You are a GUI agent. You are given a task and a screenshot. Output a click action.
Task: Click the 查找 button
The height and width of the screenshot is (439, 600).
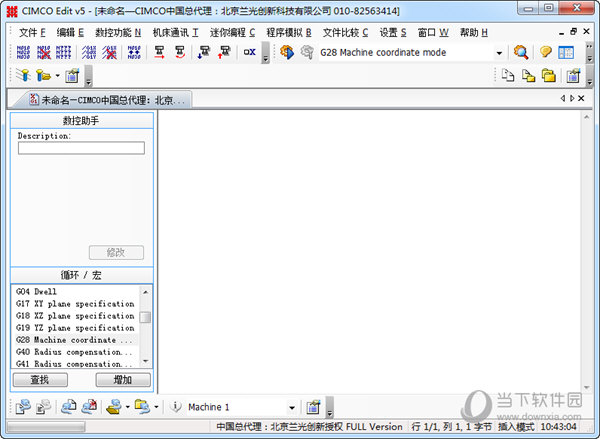[40, 380]
